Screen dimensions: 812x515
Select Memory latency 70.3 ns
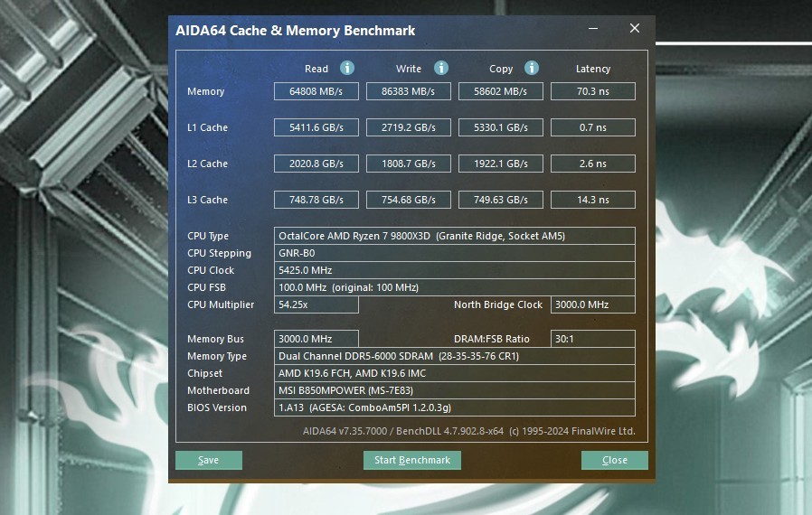[593, 91]
